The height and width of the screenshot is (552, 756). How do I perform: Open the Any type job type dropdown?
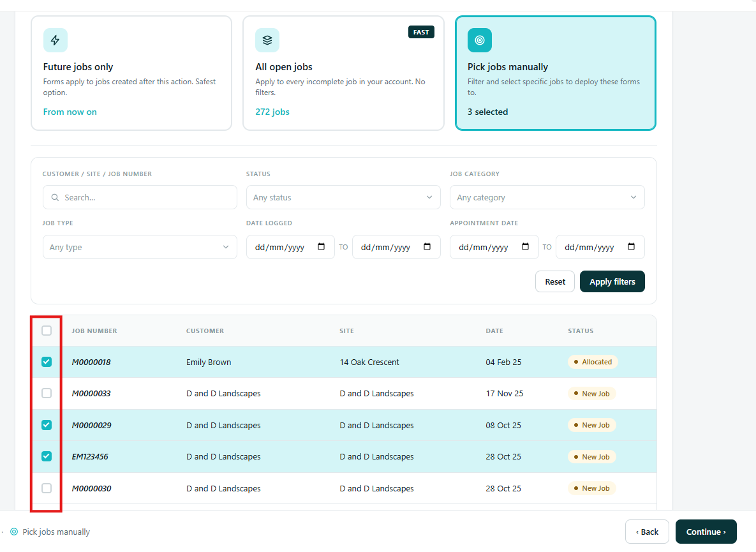[x=140, y=248]
